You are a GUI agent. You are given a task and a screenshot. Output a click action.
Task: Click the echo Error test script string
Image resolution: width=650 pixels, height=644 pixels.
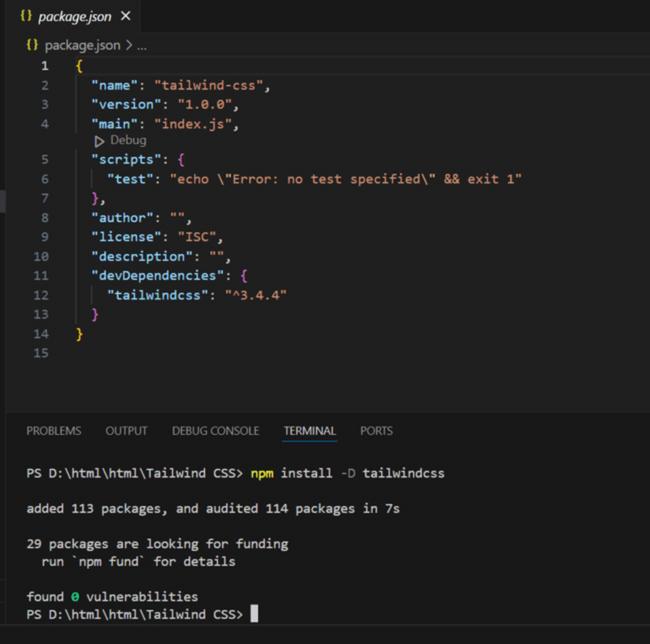(x=346, y=179)
